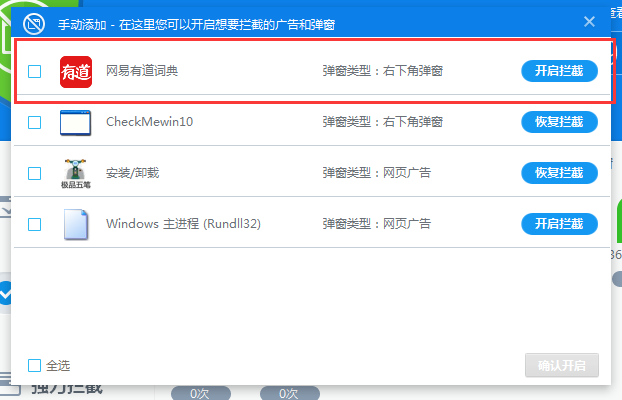Click 恢复拦截 for CheckMewin10

click(x=559, y=122)
